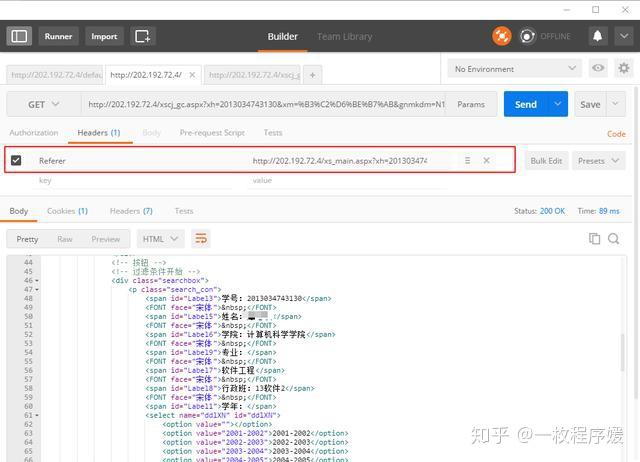Collapse code fold at line 61

(x=37, y=415)
